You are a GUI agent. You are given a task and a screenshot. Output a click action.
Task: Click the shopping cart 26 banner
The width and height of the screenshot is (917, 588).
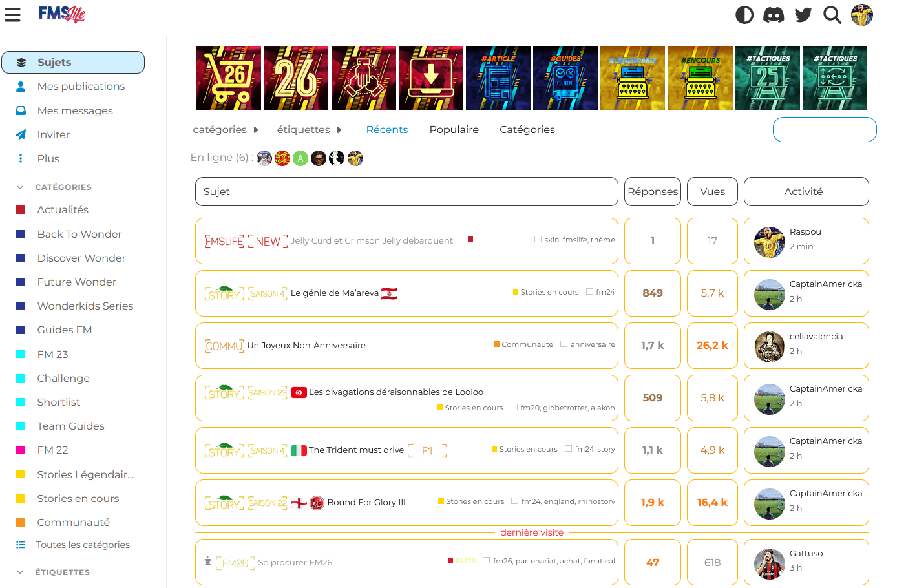click(x=229, y=78)
